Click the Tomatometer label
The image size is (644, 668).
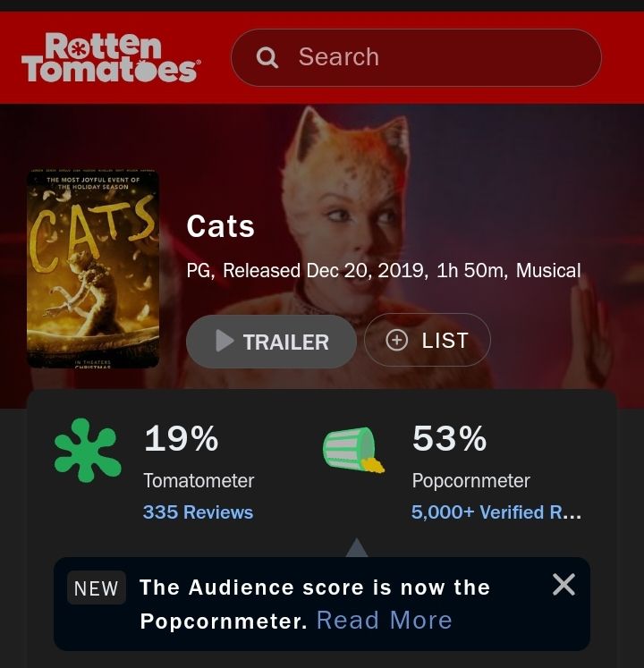click(199, 481)
